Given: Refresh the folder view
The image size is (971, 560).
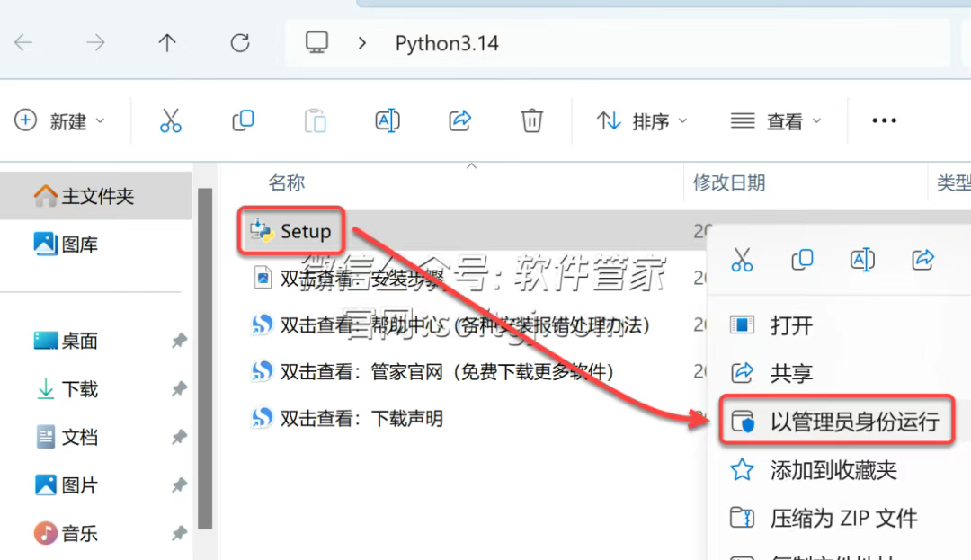Looking at the screenshot, I should pos(240,42).
